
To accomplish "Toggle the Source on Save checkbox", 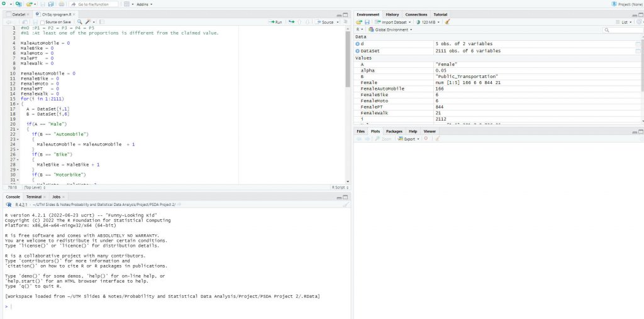I will click(x=42, y=22).
